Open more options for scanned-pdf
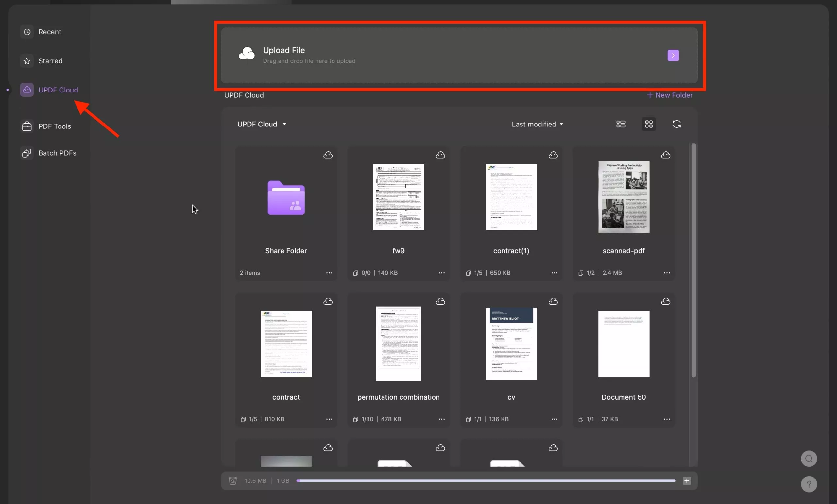This screenshot has width=837, height=504. coord(666,273)
